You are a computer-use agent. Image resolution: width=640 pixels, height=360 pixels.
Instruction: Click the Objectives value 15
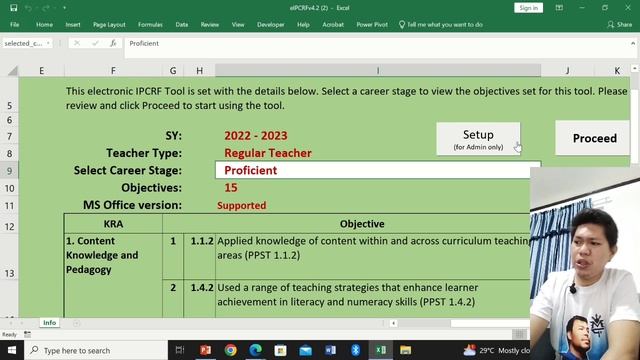pyautogui.click(x=231, y=188)
